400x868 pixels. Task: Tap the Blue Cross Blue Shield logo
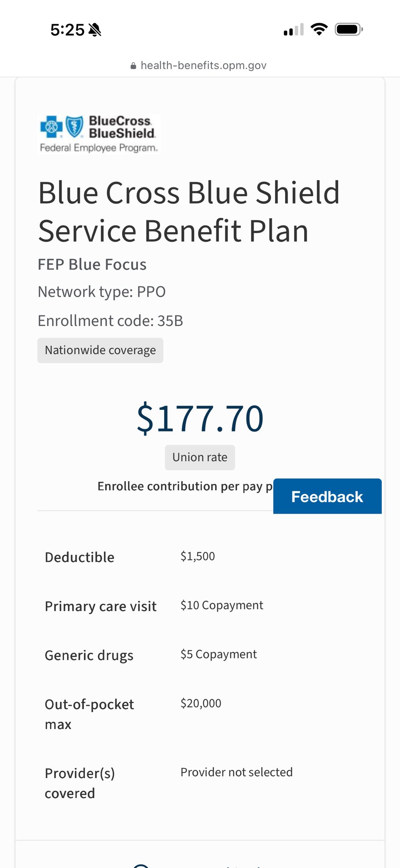(99, 134)
